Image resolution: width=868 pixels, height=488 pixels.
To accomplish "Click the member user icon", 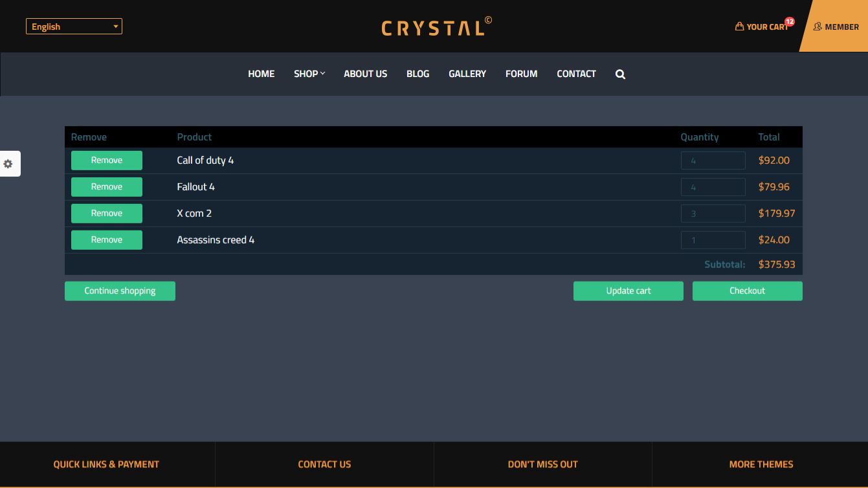I will [818, 27].
